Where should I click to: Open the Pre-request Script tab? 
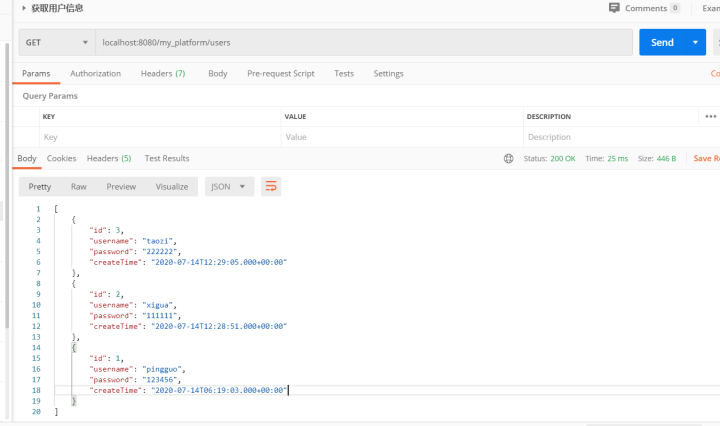point(281,73)
